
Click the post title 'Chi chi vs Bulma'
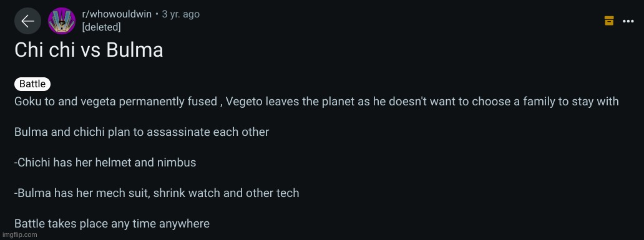[x=89, y=50]
